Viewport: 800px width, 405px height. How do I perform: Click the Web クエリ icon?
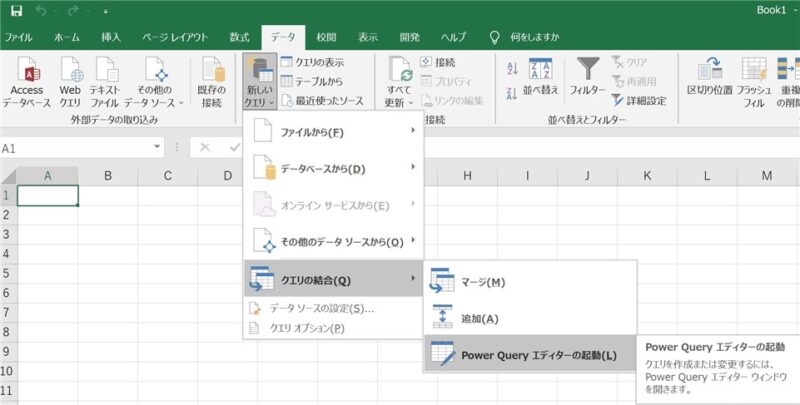[70, 82]
